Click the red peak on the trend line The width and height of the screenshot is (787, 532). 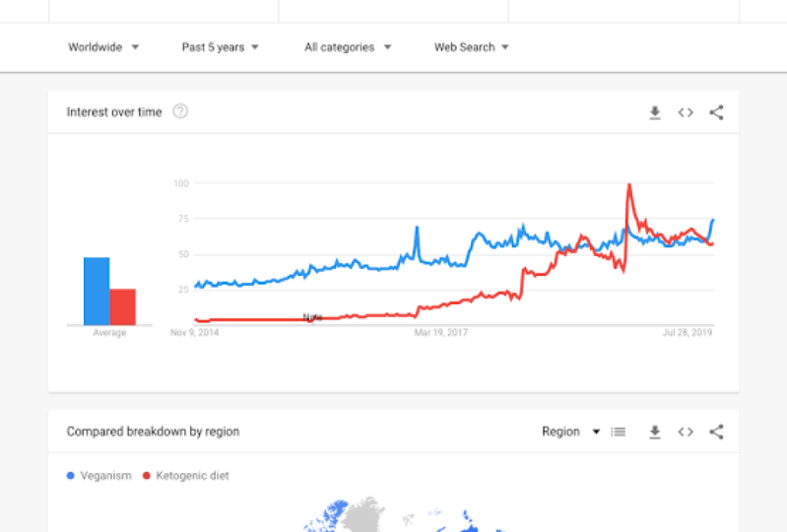[x=629, y=186]
